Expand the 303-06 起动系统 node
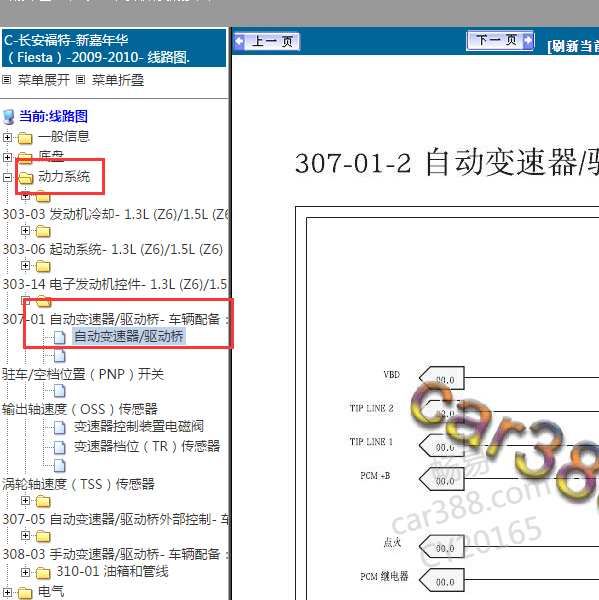 [25, 230]
